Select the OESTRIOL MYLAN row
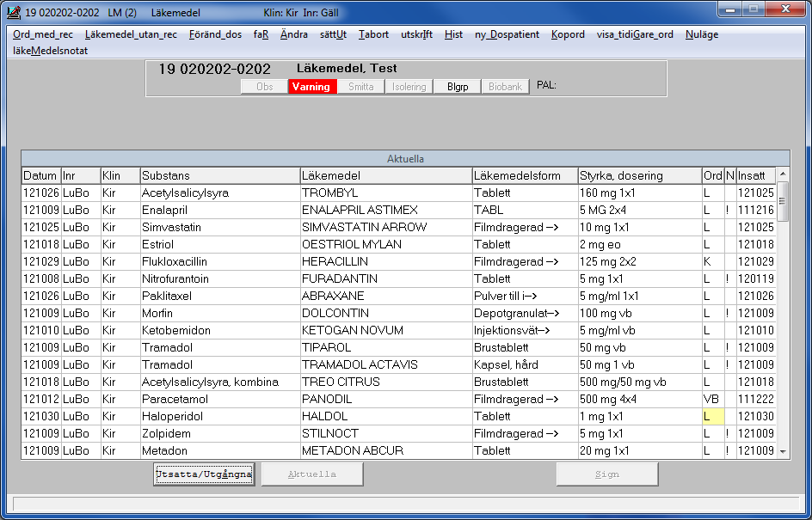Image resolution: width=812 pixels, height=520 pixels. 399,244
